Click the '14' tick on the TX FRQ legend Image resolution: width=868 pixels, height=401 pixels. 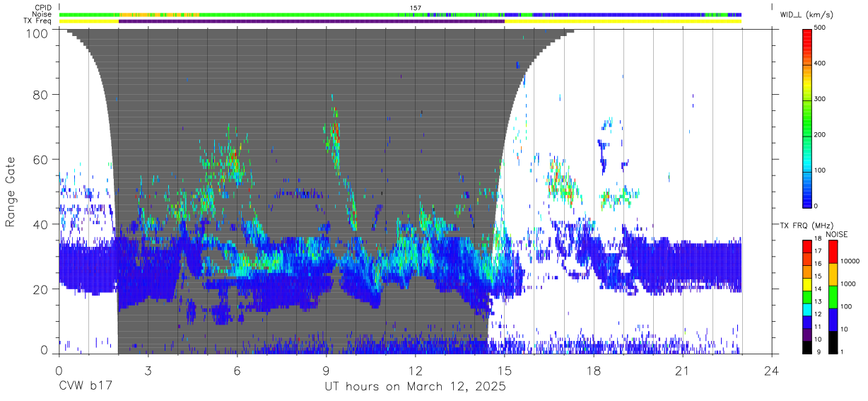(817, 289)
